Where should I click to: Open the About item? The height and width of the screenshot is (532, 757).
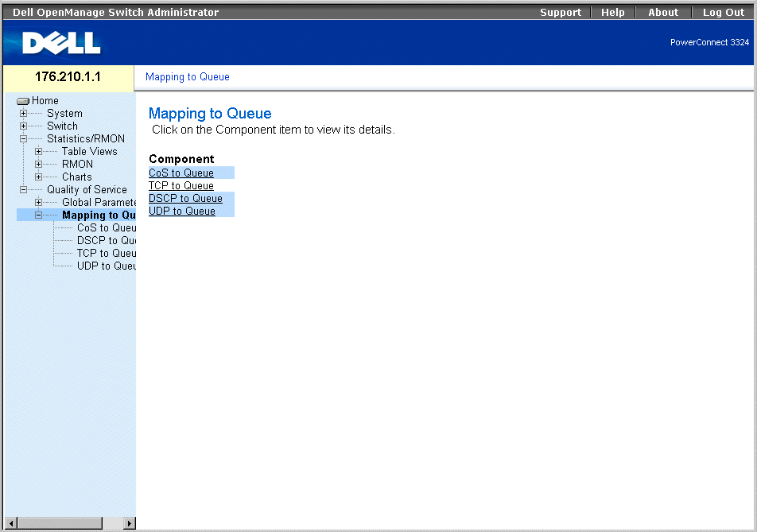pyautogui.click(x=663, y=13)
